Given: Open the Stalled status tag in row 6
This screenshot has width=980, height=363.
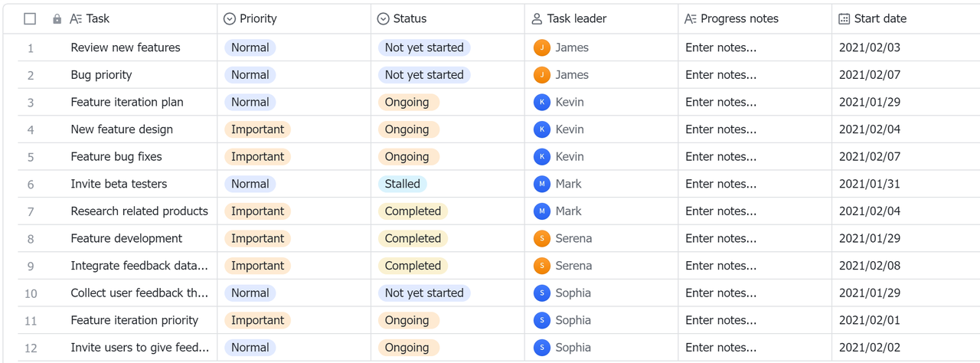Looking at the screenshot, I should pos(402,184).
